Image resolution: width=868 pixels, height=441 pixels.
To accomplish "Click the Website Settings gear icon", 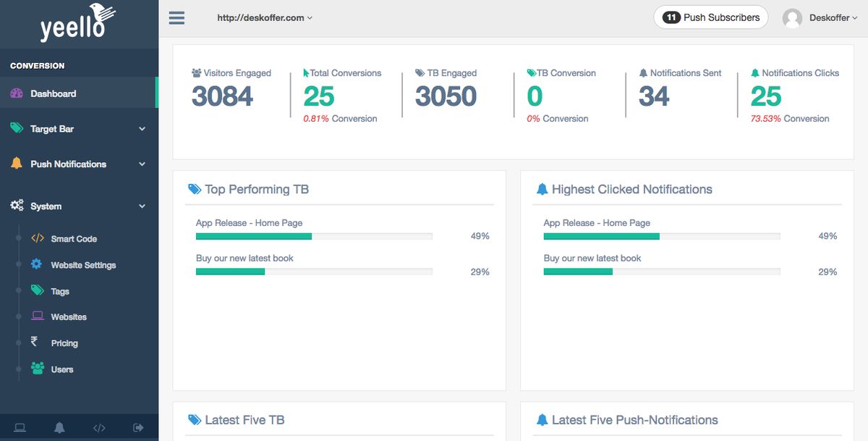I will pyautogui.click(x=37, y=264).
